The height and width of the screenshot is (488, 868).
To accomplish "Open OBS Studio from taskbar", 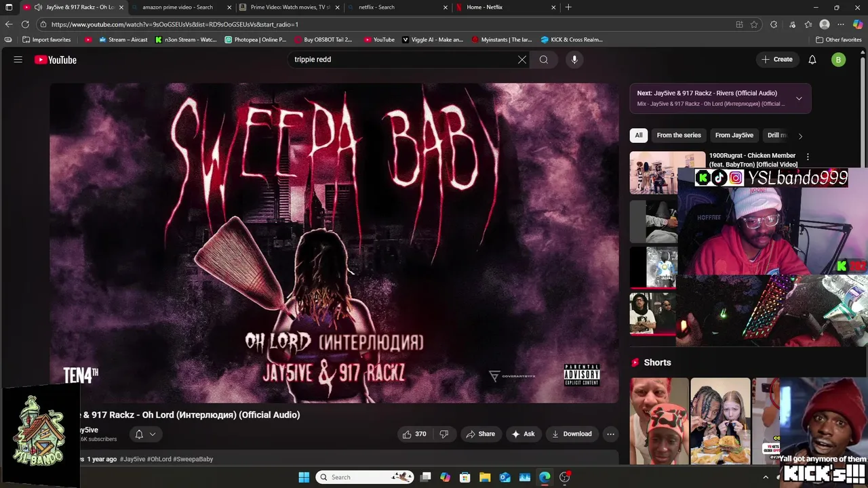I will 565,477.
